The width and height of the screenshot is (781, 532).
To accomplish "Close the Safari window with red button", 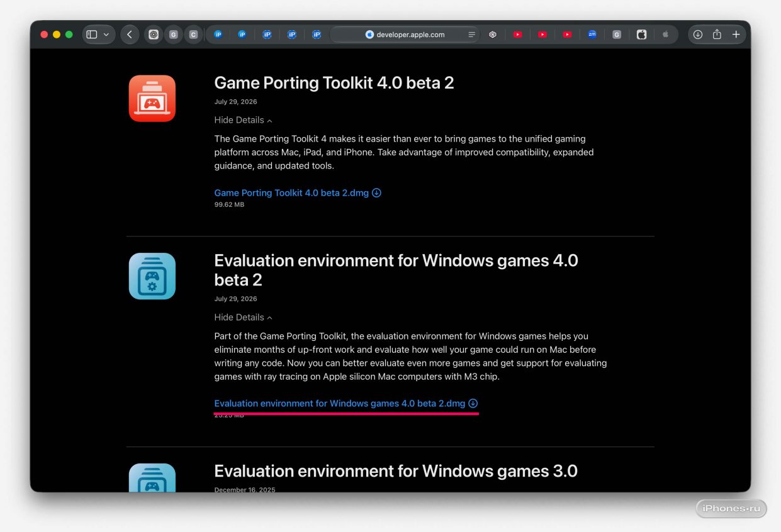I will [x=44, y=35].
